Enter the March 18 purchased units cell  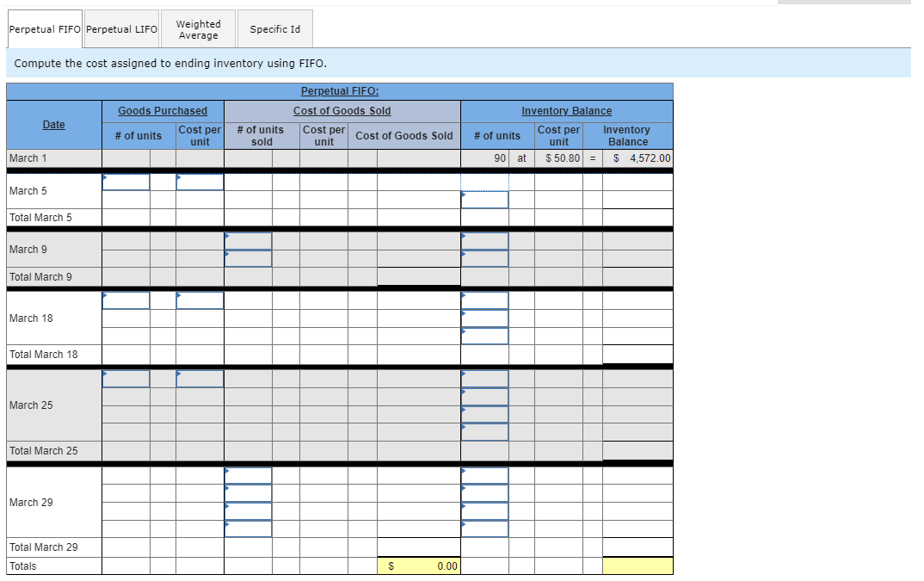tap(126, 300)
